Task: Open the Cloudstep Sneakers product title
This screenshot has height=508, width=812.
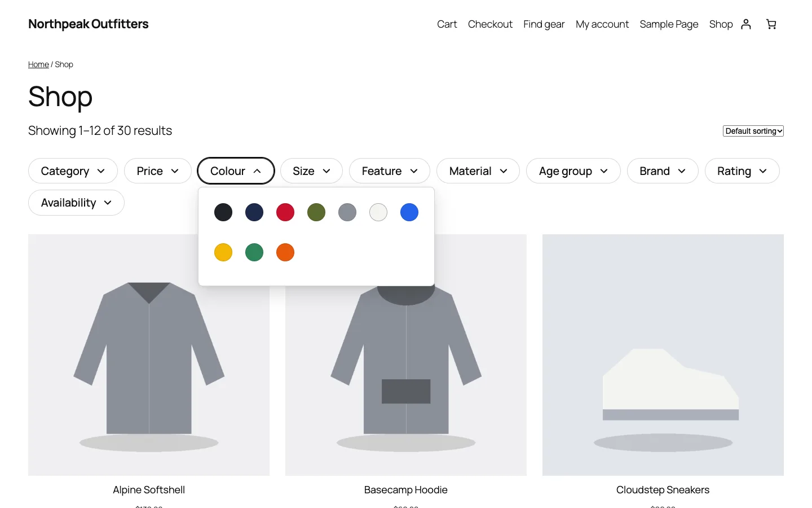Action: 663,490
